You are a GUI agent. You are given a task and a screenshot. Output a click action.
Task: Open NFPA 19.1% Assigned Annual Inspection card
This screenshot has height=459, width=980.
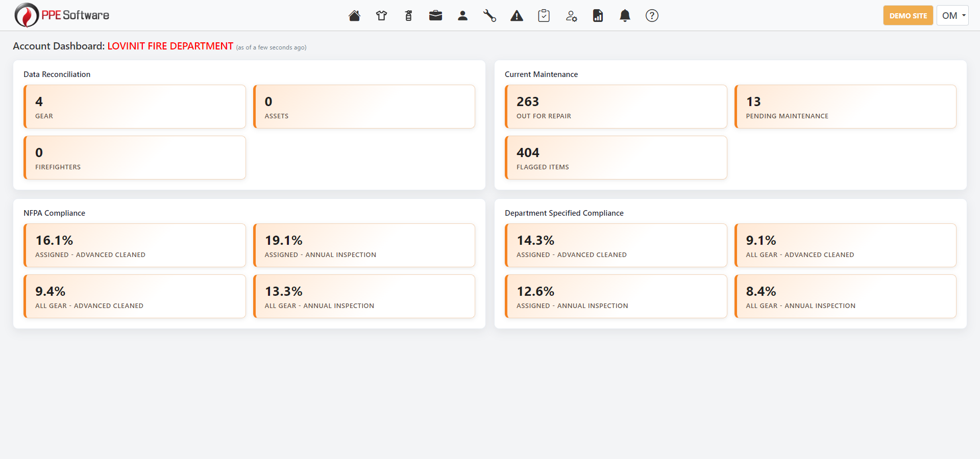(364, 245)
